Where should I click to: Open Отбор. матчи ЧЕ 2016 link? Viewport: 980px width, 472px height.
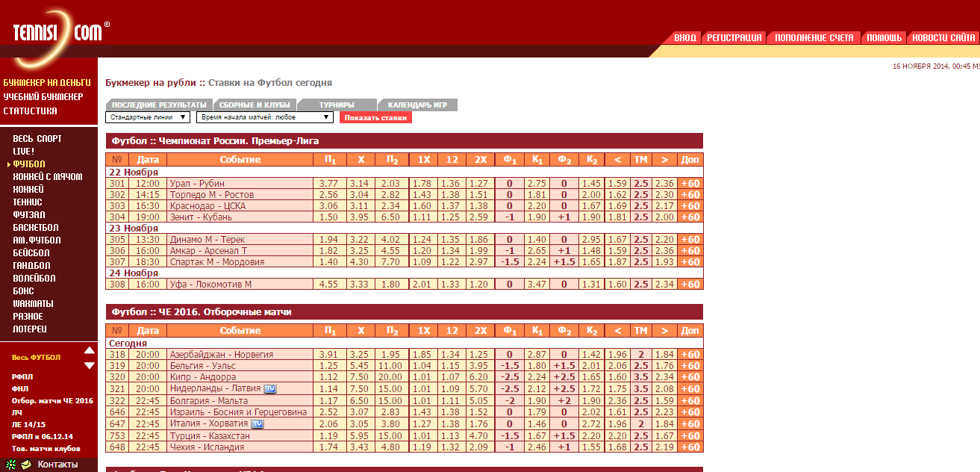[52, 401]
